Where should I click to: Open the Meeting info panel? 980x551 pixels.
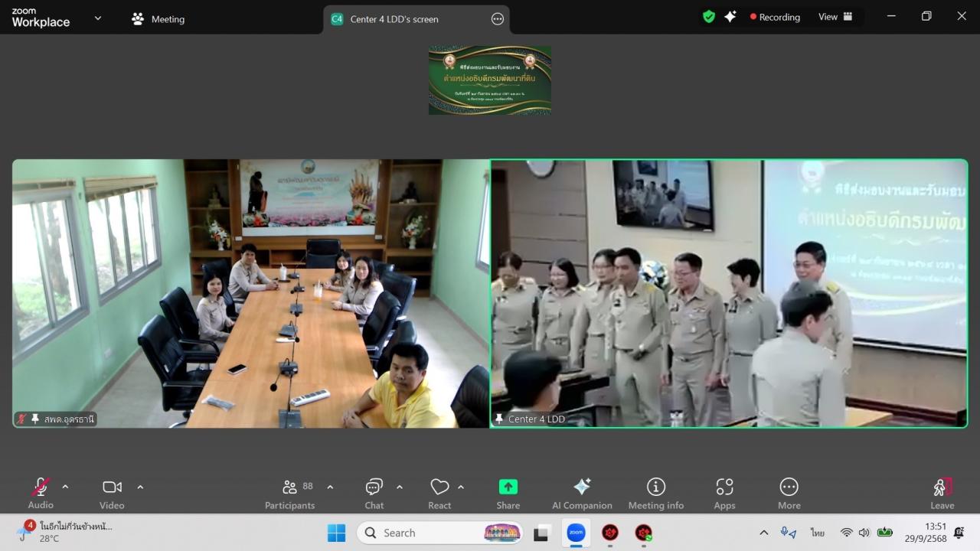point(655,493)
